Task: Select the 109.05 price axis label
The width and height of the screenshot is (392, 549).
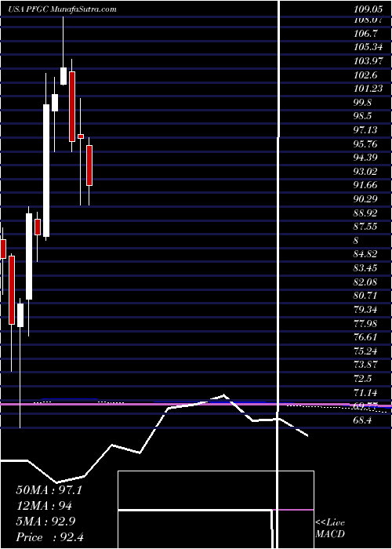Action: tap(369, 10)
